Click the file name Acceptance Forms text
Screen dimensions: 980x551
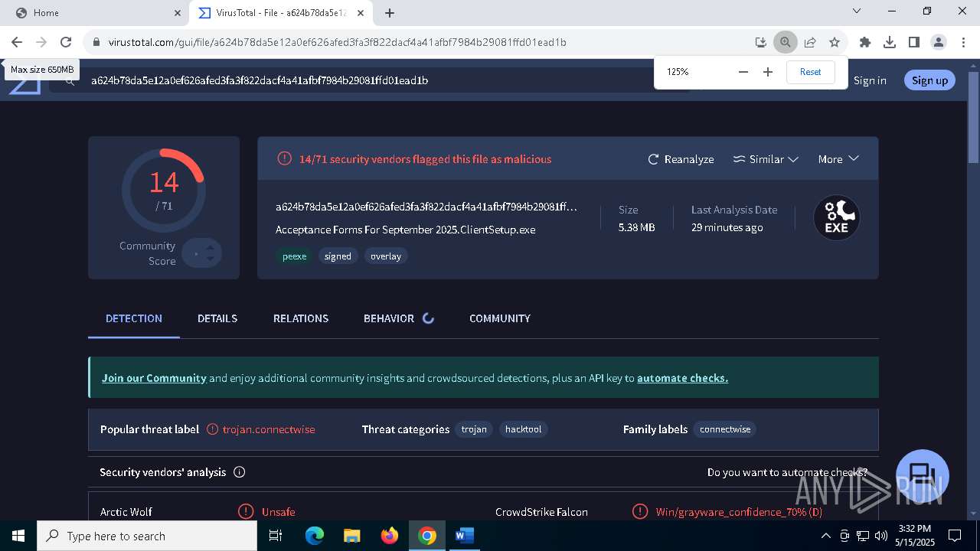point(405,230)
